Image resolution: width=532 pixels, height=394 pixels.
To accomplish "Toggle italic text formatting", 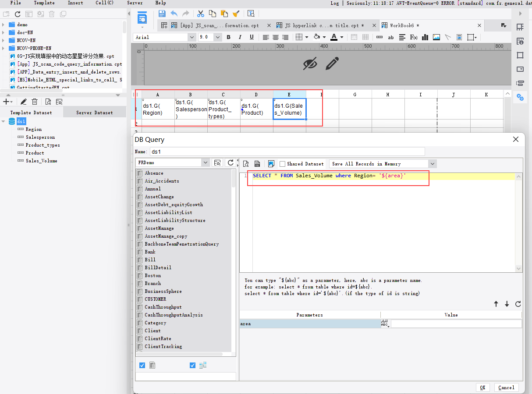I will pos(240,37).
